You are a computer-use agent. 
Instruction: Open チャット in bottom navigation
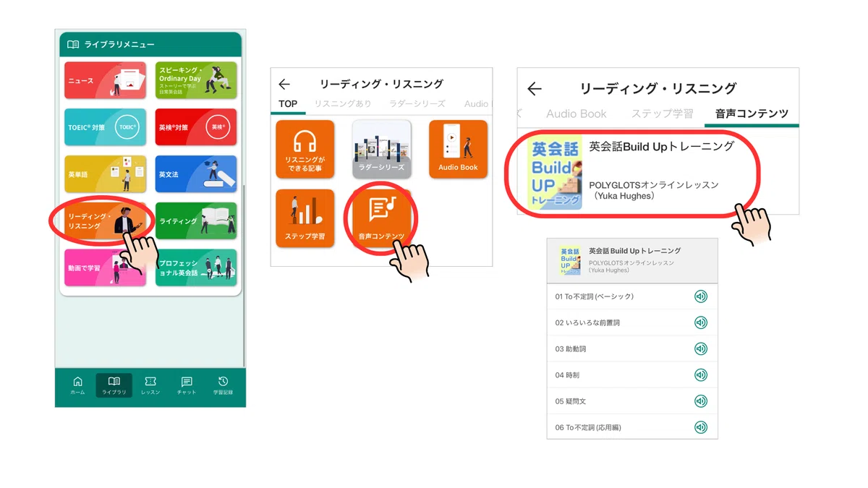pyautogui.click(x=187, y=386)
